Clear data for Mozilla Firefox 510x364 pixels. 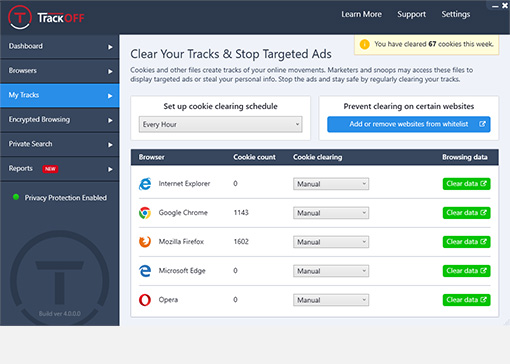[x=466, y=242]
